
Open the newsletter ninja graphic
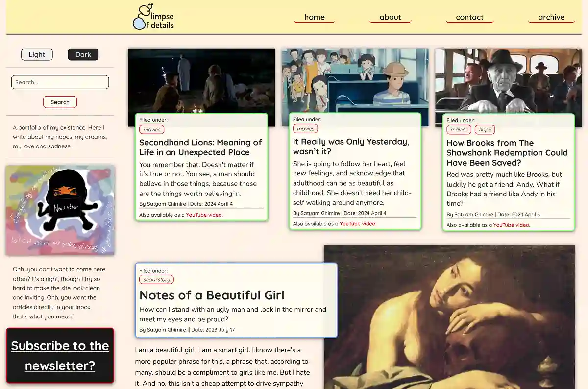60,210
